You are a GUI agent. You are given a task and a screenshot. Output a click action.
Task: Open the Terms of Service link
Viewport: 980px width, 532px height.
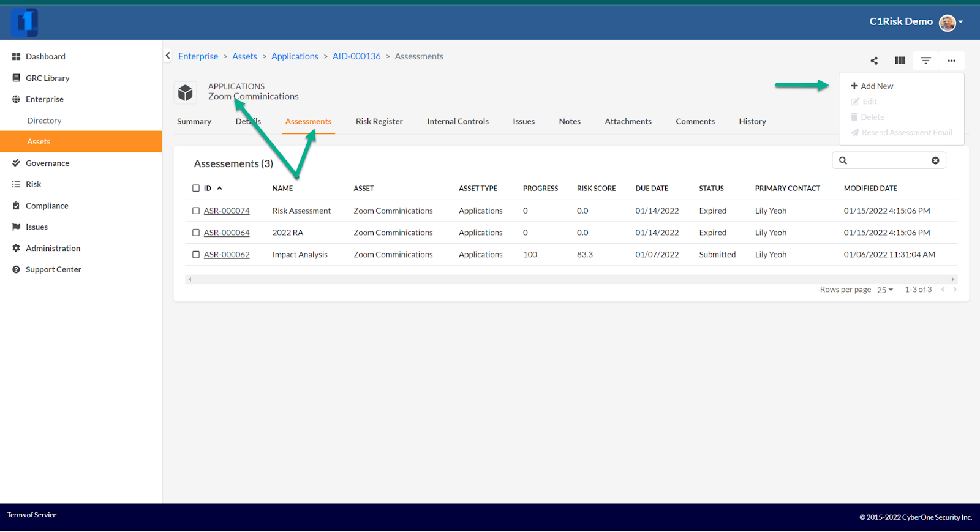pos(32,515)
